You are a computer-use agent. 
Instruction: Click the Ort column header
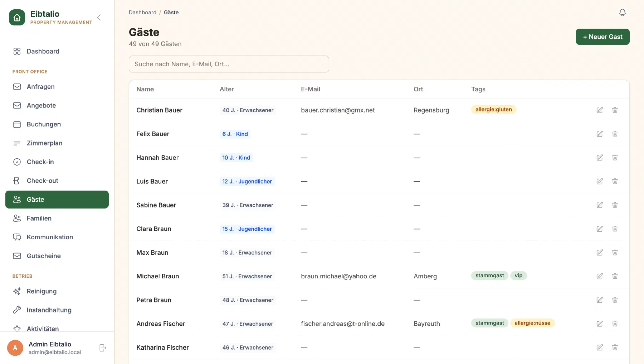pyautogui.click(x=418, y=89)
